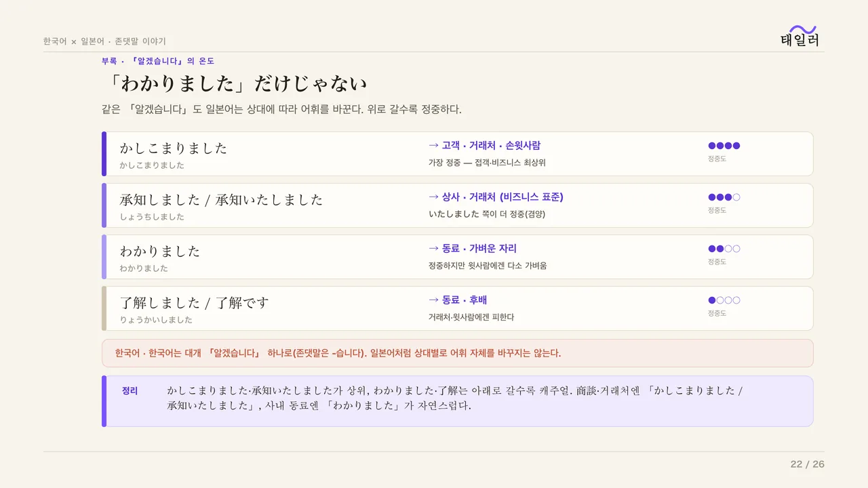868x488 pixels.
Task: Click the three-dot rating for 承知しました
Action: pyautogui.click(x=724, y=197)
